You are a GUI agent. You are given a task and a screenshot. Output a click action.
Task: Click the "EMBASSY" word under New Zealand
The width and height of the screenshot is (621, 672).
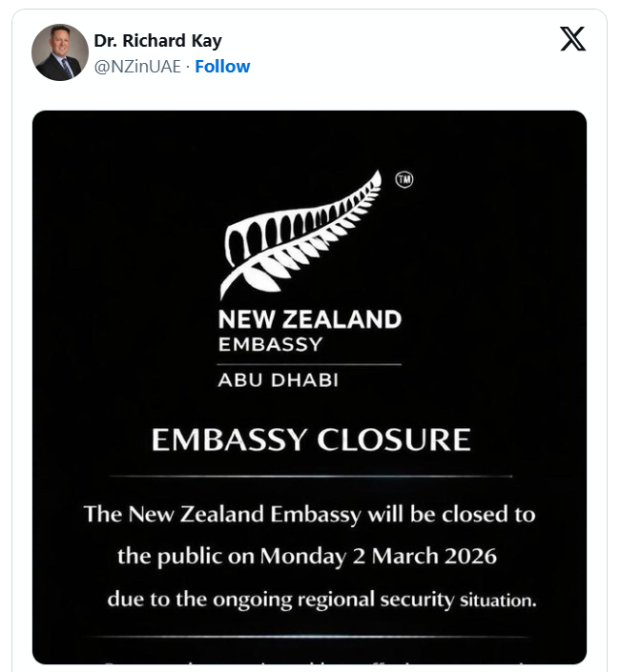coord(271,344)
